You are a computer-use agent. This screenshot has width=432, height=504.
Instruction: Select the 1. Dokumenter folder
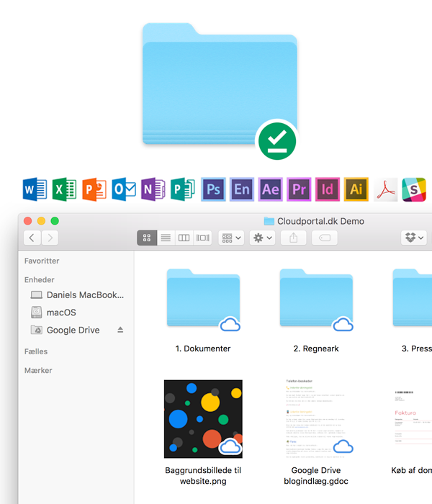203,298
